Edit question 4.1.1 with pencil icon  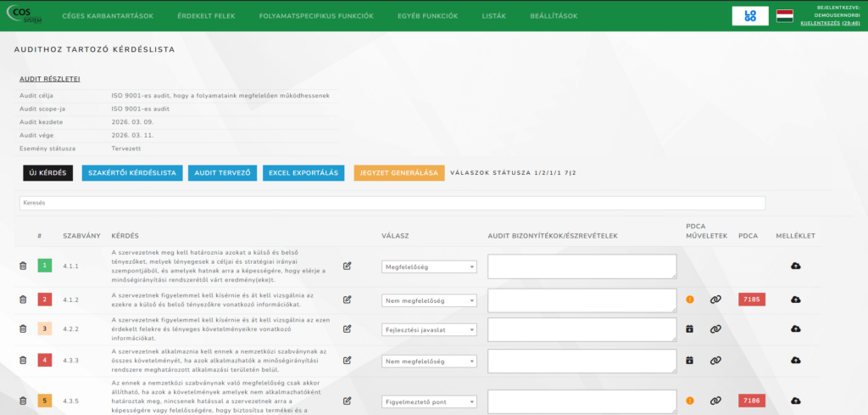[347, 266]
